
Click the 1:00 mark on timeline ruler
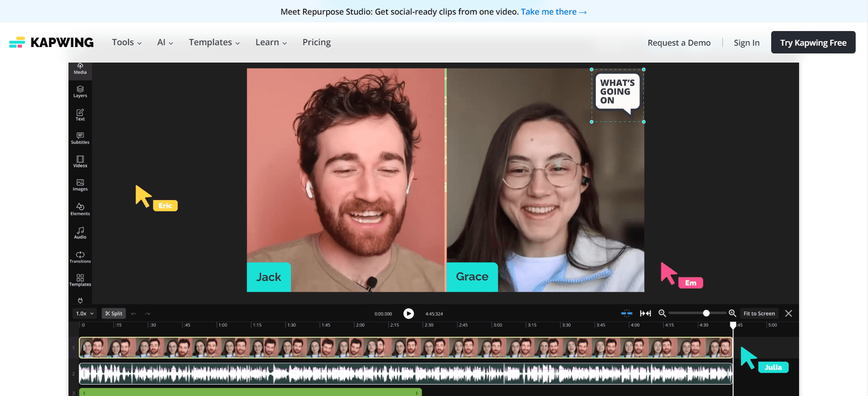[x=223, y=325]
